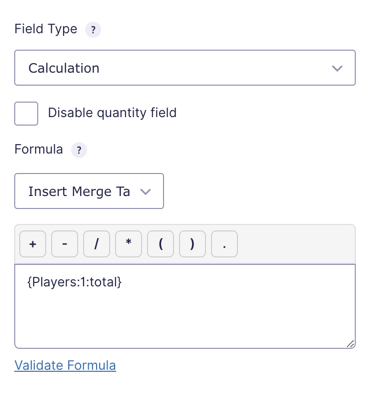Click the 'Disable quantity field' label text
Image resolution: width=370 pixels, height=397 pixels.
pyautogui.click(x=112, y=113)
